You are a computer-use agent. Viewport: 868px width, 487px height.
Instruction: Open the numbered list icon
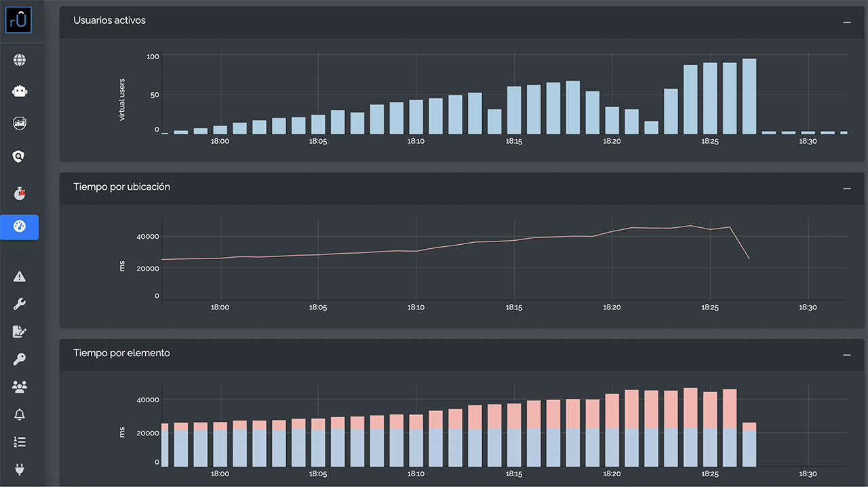(20, 442)
